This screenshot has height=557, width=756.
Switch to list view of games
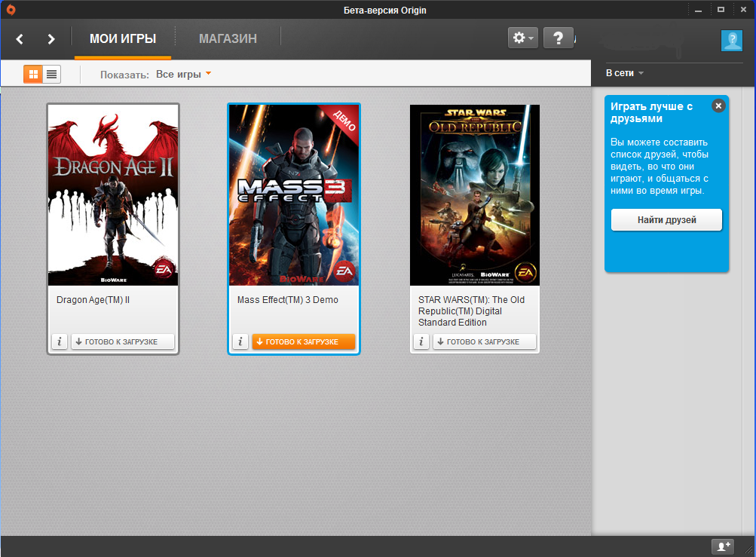tap(51, 75)
